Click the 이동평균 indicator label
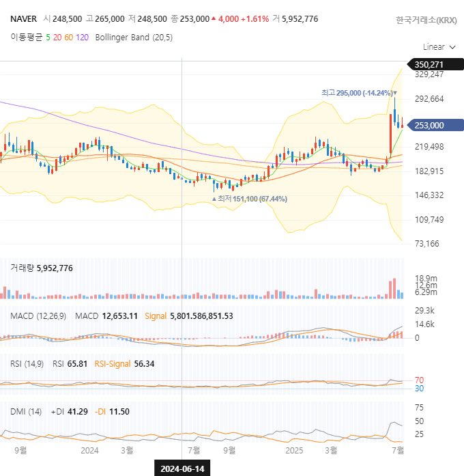 [x=27, y=37]
